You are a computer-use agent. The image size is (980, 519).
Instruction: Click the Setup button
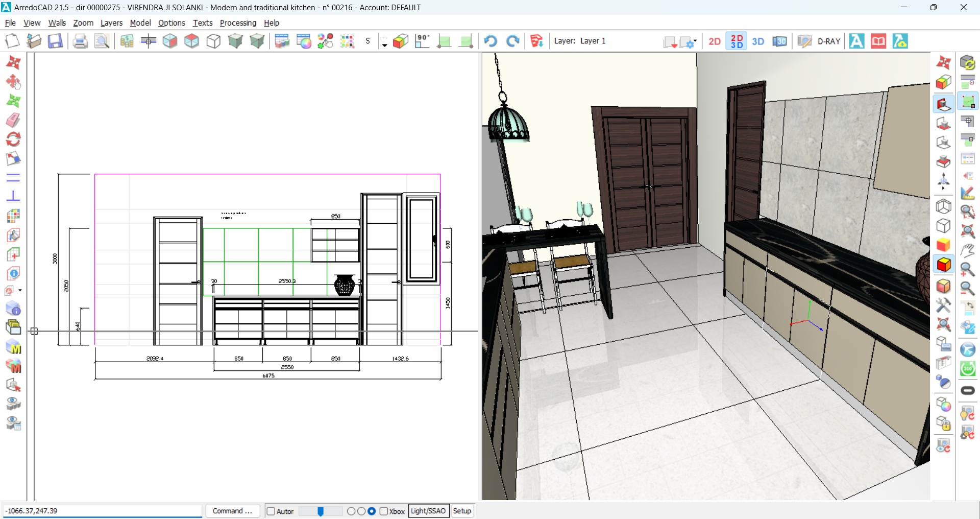tap(462, 511)
